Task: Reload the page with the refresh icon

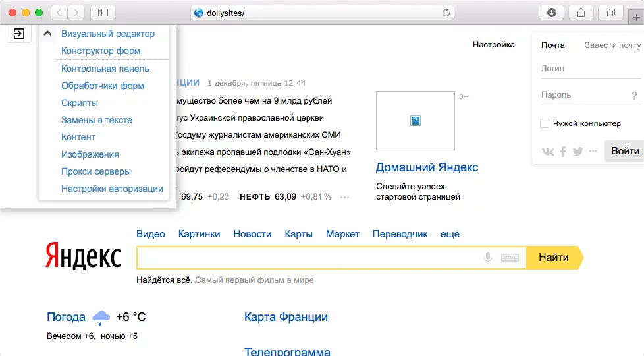Action: click(x=446, y=13)
